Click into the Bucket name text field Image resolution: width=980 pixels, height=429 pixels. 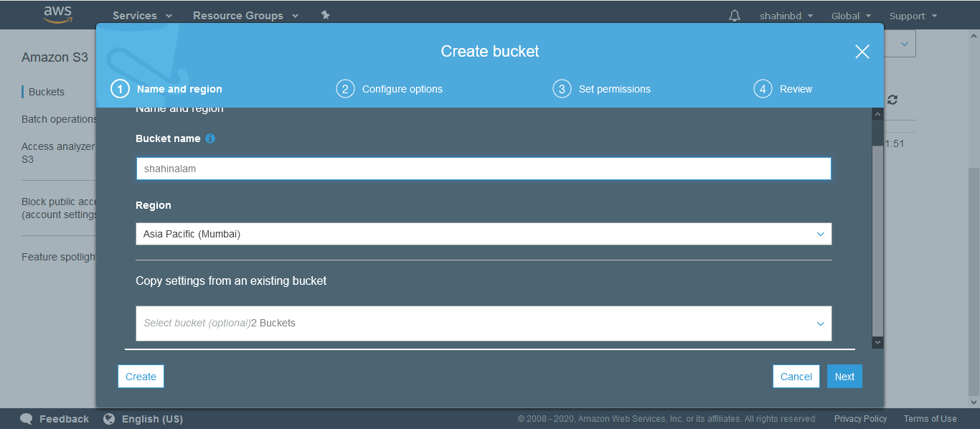coord(483,169)
